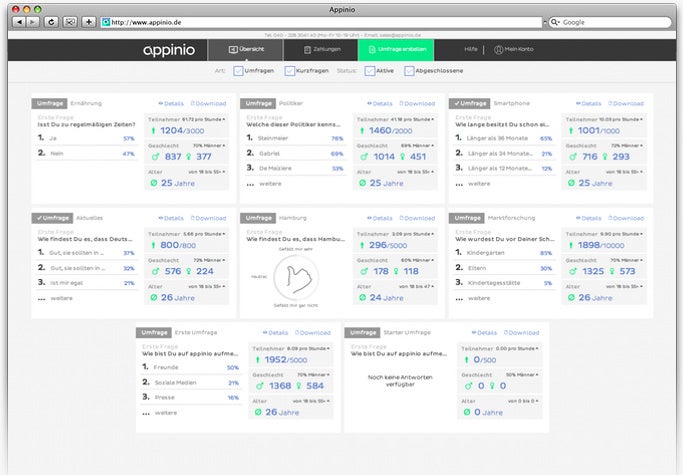Image resolution: width=683 pixels, height=475 pixels.
Task: Toggle the Aktive status checkbox
Action: click(370, 71)
